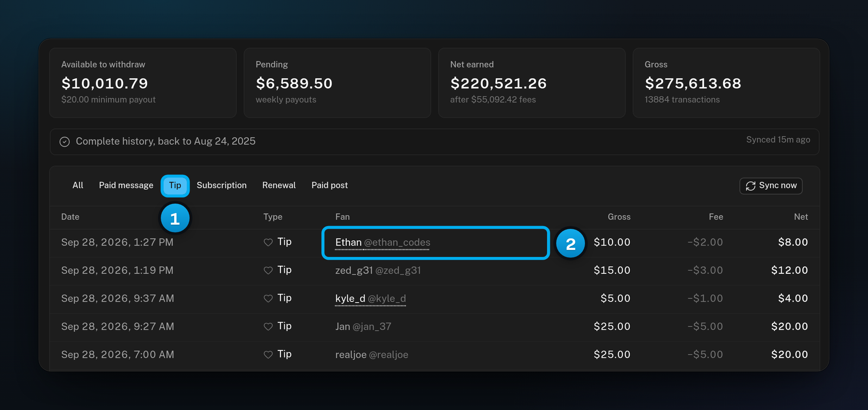Click 'Complete history, back to Aug 24, 2025'
This screenshot has width=868, height=410.
(165, 142)
